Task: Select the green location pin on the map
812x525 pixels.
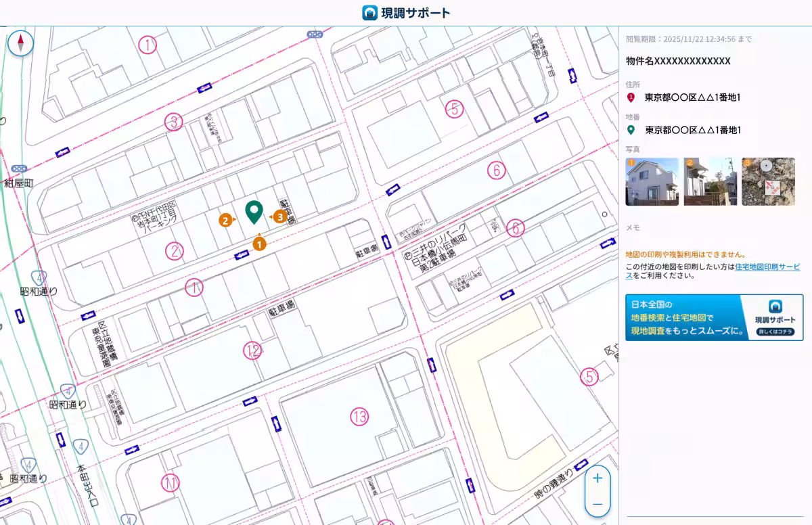Action: pyautogui.click(x=254, y=211)
